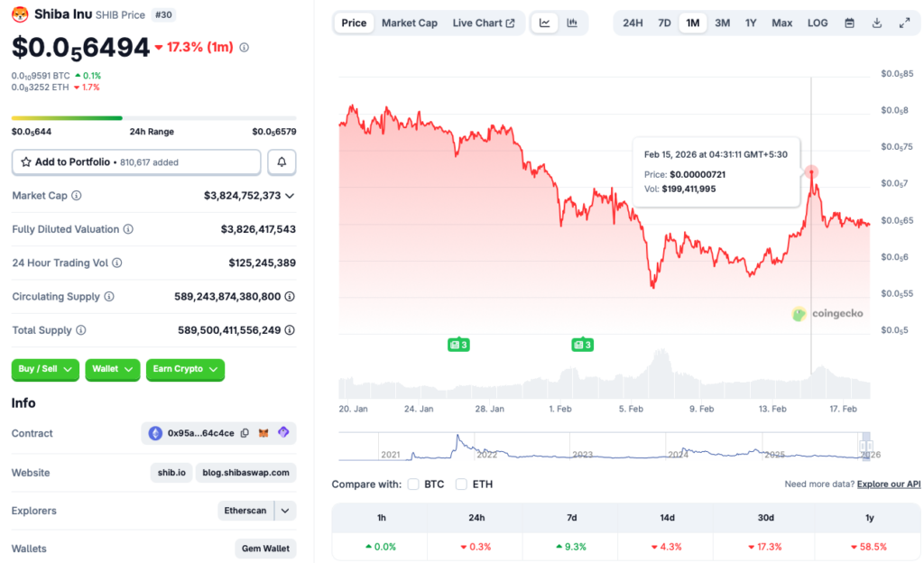
Task: Click the Explore our API link
Action: [x=888, y=484]
